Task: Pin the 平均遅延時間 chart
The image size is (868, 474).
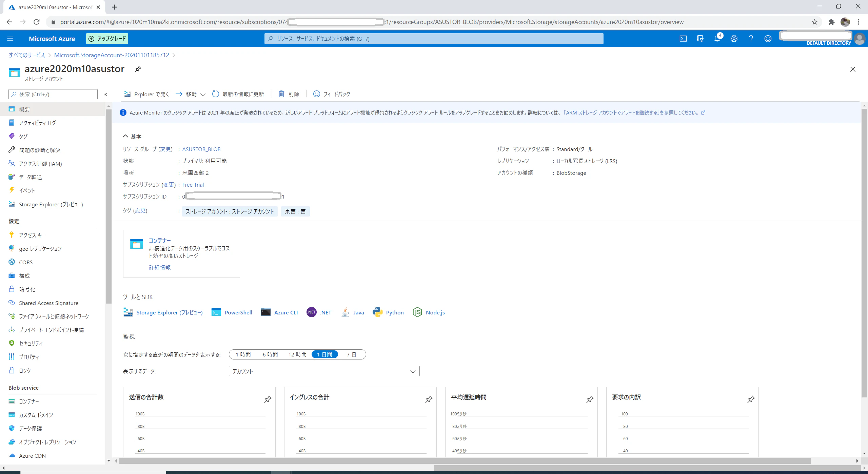Action: coord(590,399)
